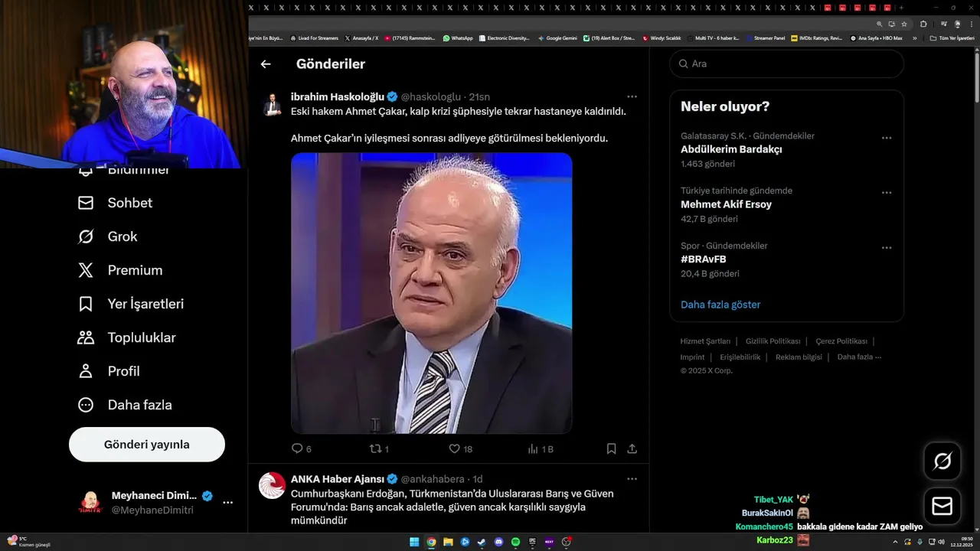This screenshot has width=980, height=551.
Task: Open more options on Haskoloğlu post
Action: pos(632,96)
